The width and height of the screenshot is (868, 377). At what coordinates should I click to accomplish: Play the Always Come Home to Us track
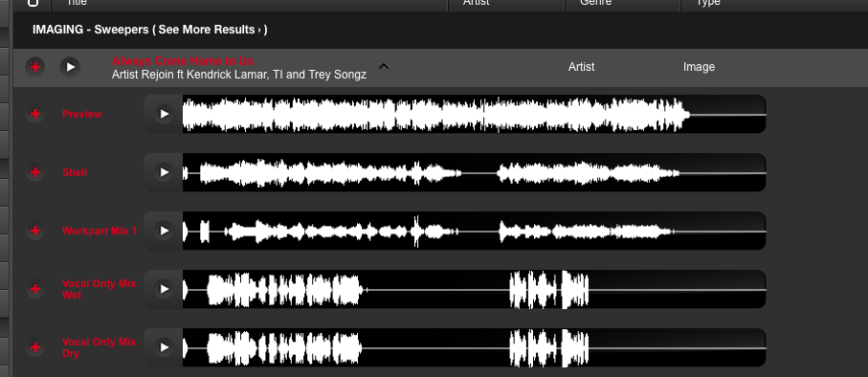pyautogui.click(x=70, y=67)
